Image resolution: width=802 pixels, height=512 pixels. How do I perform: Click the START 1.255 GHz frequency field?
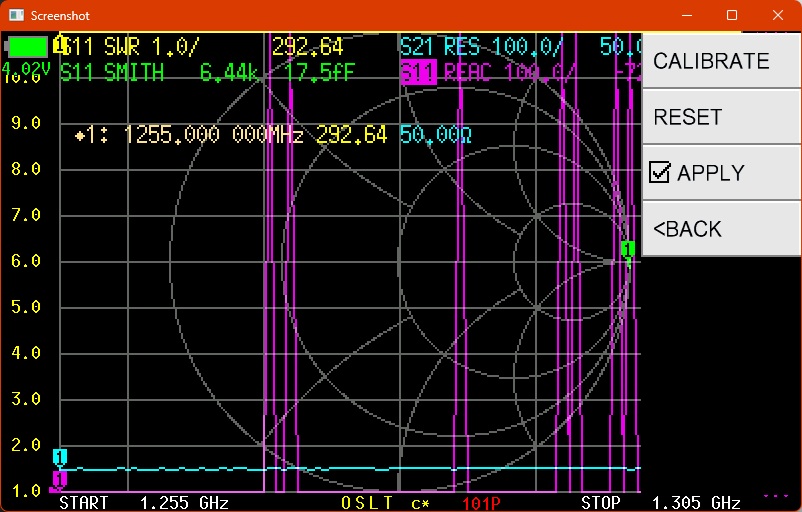(144, 502)
